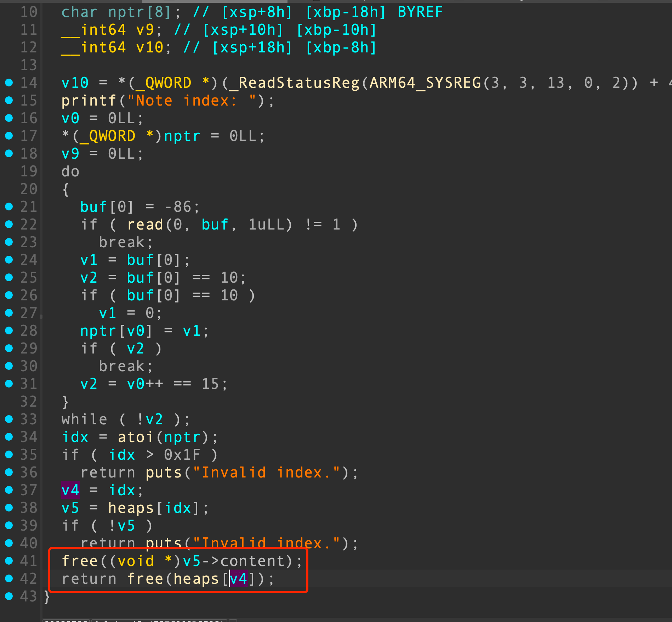Click the heaps array on line 42
Image resolution: width=672 pixels, height=622 pixels.
coord(197,579)
